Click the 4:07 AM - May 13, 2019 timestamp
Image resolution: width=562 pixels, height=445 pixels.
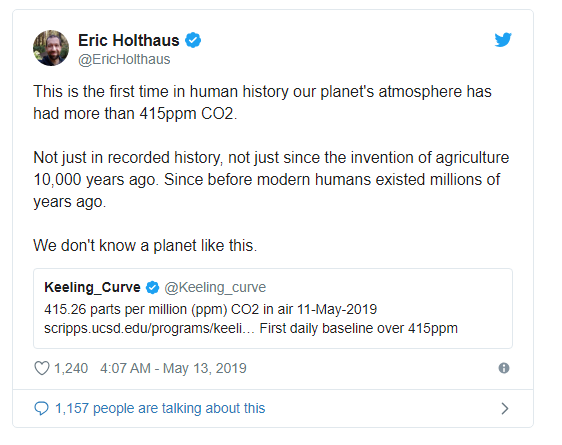tap(173, 368)
